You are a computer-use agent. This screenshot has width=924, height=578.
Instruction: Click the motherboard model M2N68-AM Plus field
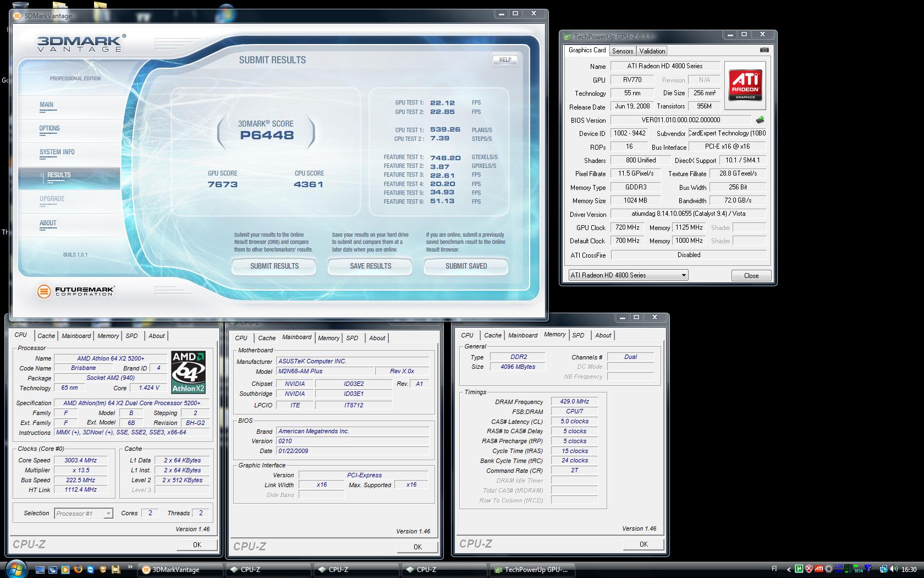(x=324, y=371)
